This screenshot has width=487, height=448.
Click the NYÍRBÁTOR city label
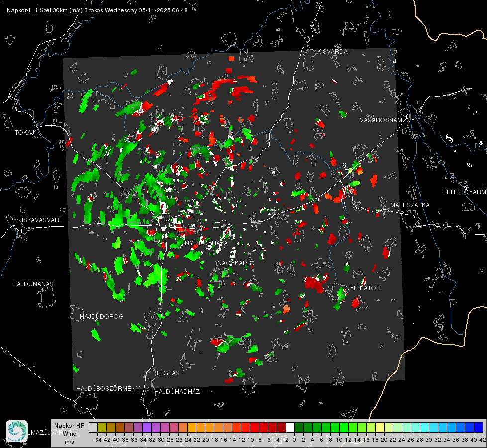point(363,288)
